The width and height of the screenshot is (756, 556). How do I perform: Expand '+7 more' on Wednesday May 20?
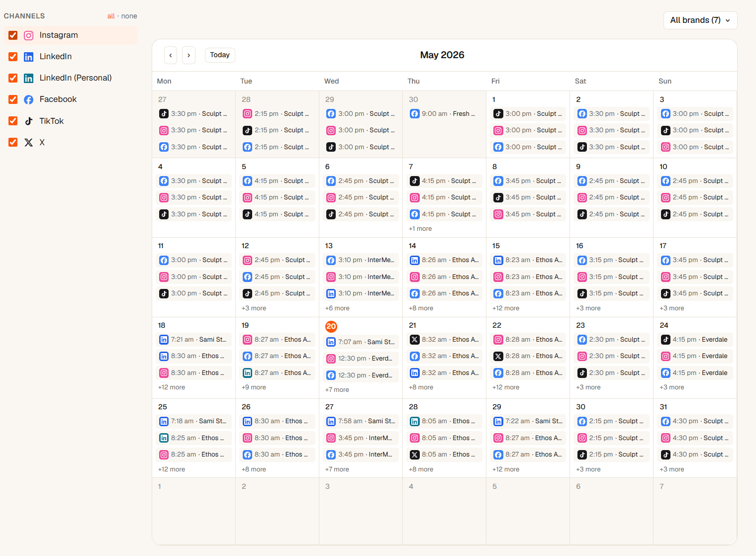pos(337,390)
